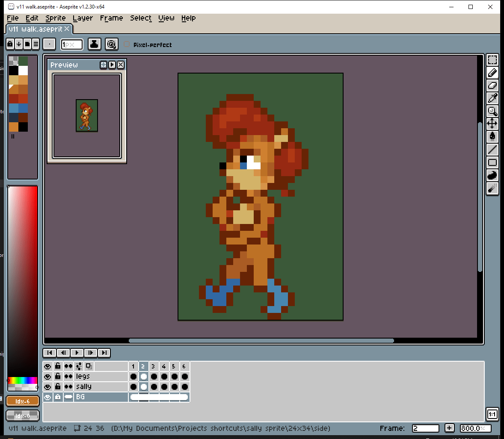Open the palette options menu button
Viewport: 504px width, 439px height.
click(x=36, y=44)
